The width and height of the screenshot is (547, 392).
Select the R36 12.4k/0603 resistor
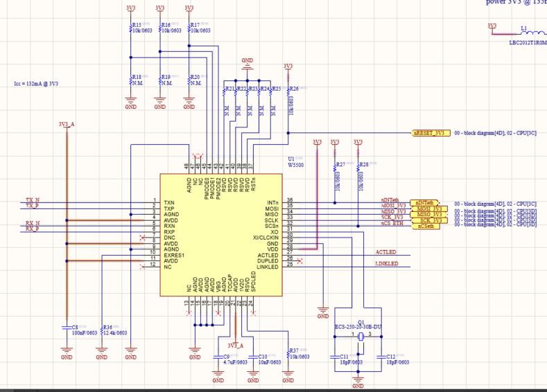click(101, 330)
